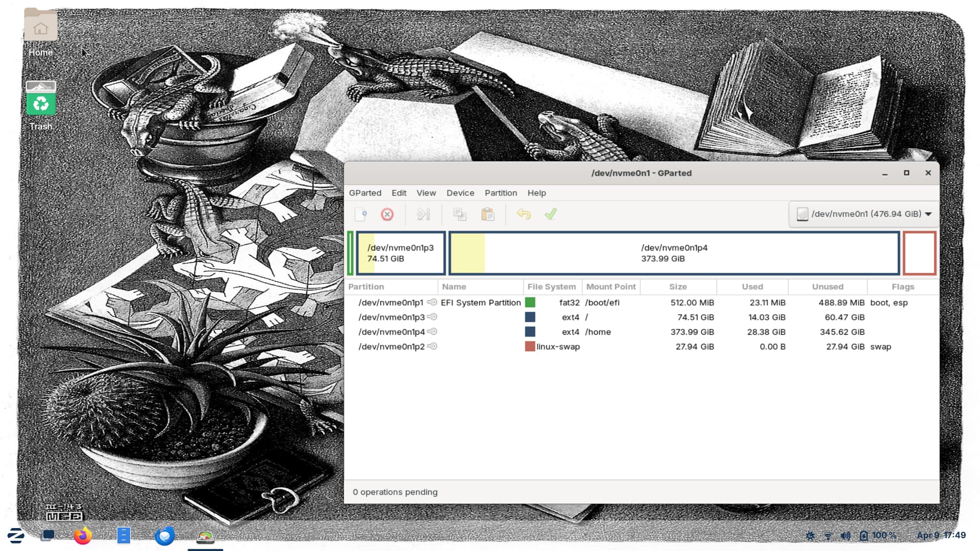Click the Paste partition toolbar icon
This screenshot has height=551, width=980.
pos(488,214)
